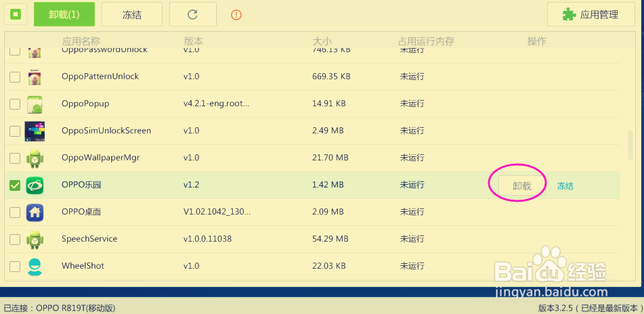644x314 pixels.
Task: Click the OppoSimUnlockScreen app icon
Action: 35,131
